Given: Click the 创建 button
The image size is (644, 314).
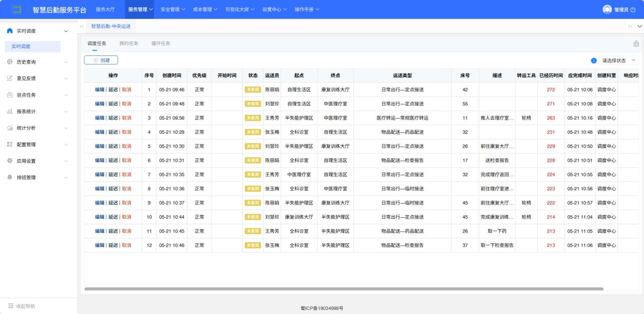Looking at the screenshot, I should point(101,60).
